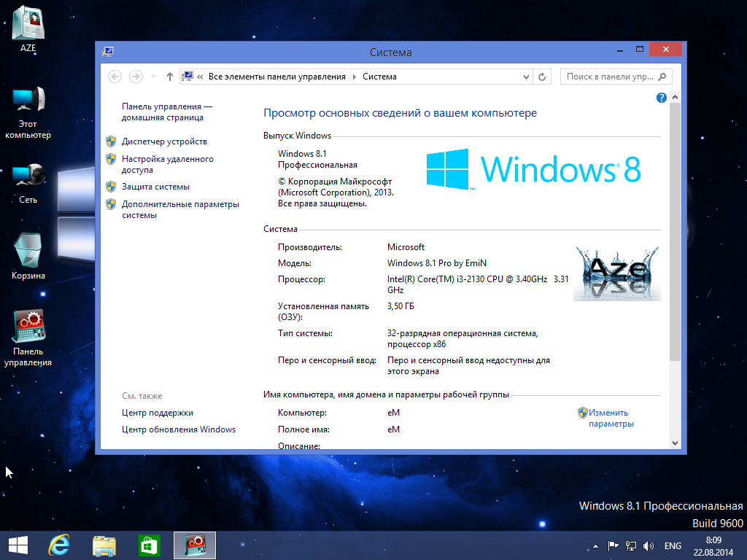The width and height of the screenshot is (747, 560).
Task: Close the Система window
Action: (x=665, y=49)
